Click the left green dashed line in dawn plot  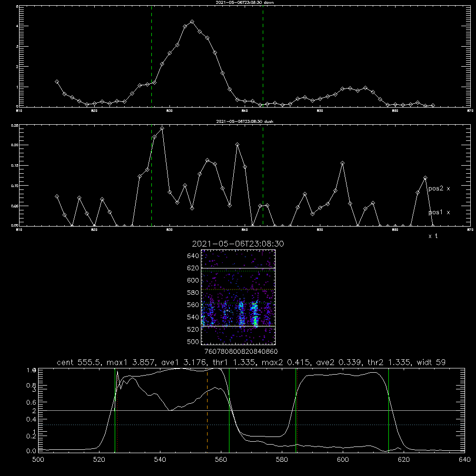[x=151, y=56]
